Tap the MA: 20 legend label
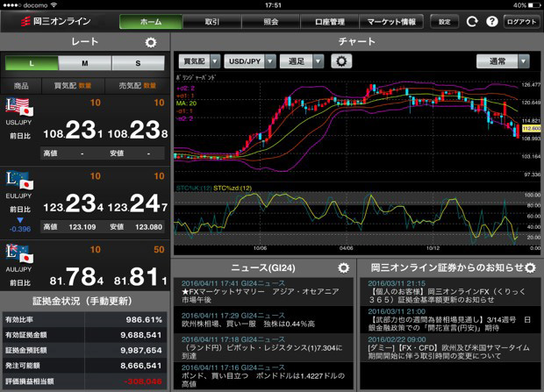 tap(186, 103)
